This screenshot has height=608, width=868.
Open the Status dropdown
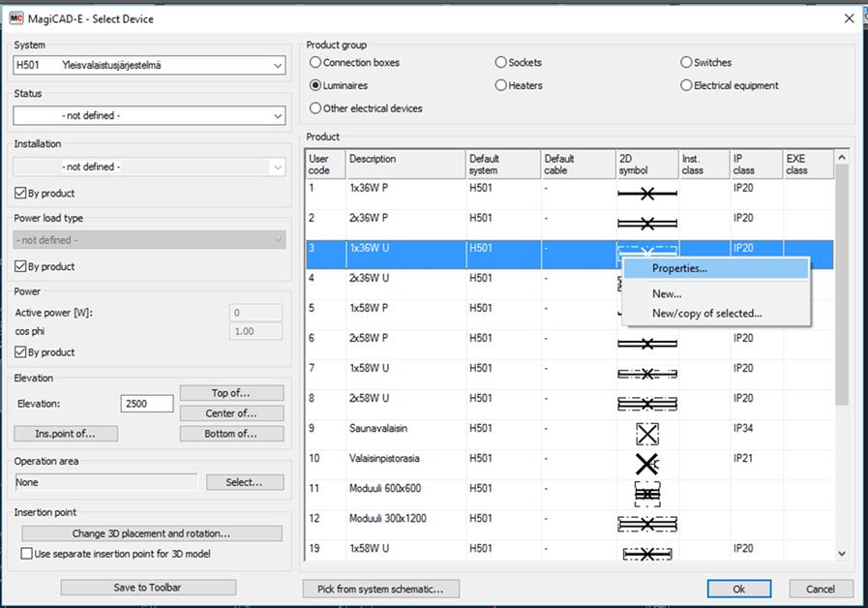pos(149,116)
